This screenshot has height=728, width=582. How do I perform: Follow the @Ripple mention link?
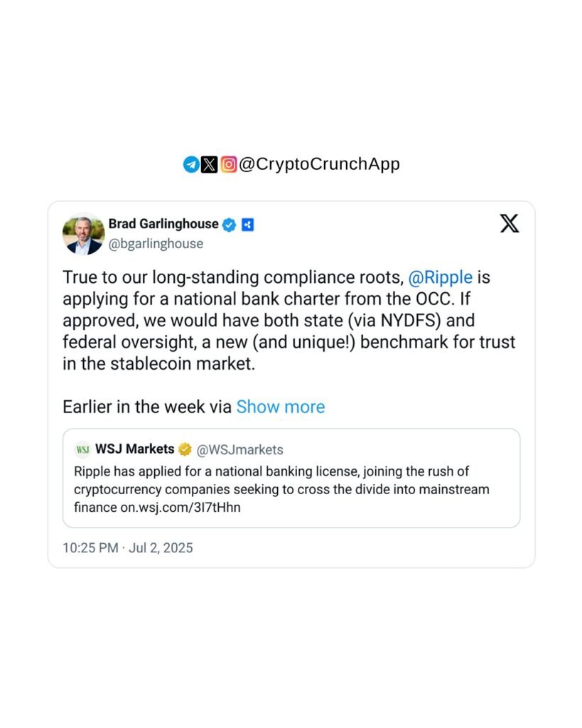tap(440, 277)
